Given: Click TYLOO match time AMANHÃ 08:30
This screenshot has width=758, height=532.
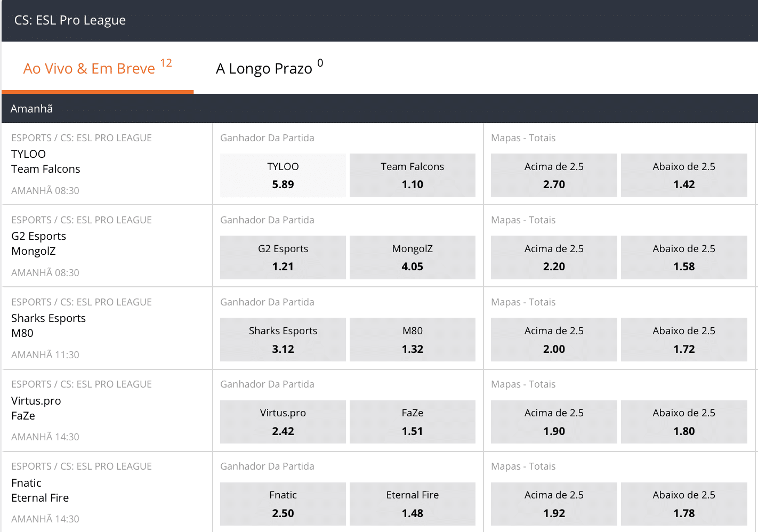Looking at the screenshot, I should (x=45, y=191).
